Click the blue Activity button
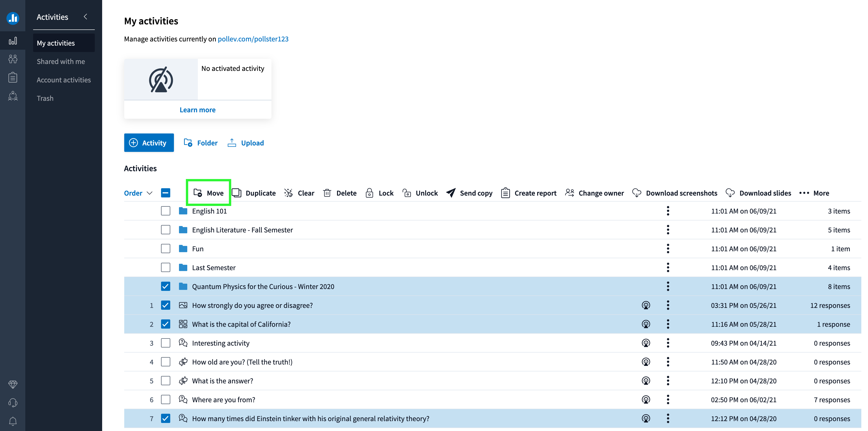Screen dimensions: 868x431 point(149,143)
